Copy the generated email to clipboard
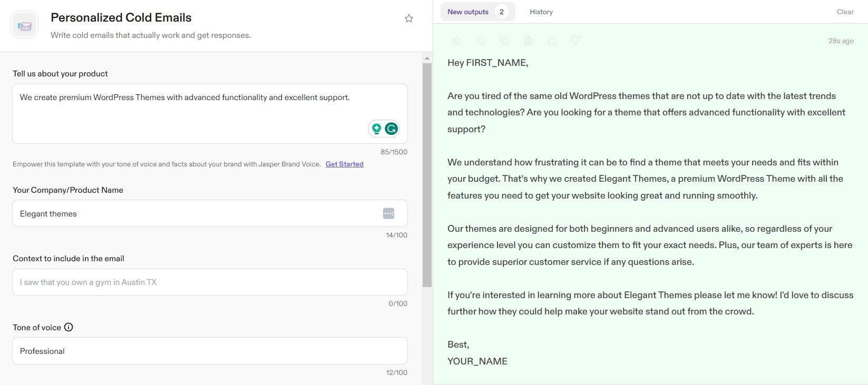This screenshot has width=868, height=385. click(504, 41)
